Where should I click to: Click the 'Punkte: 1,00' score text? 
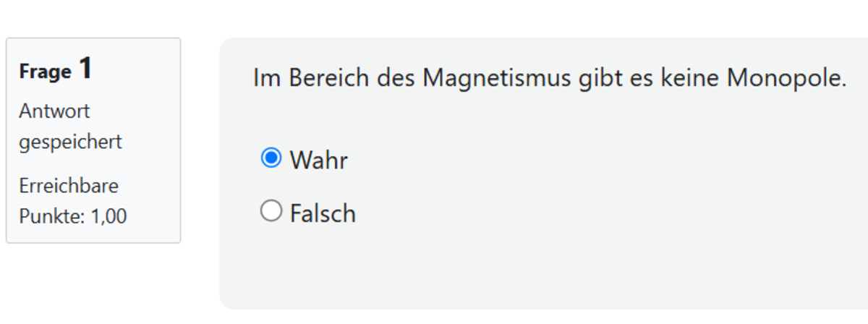72,216
